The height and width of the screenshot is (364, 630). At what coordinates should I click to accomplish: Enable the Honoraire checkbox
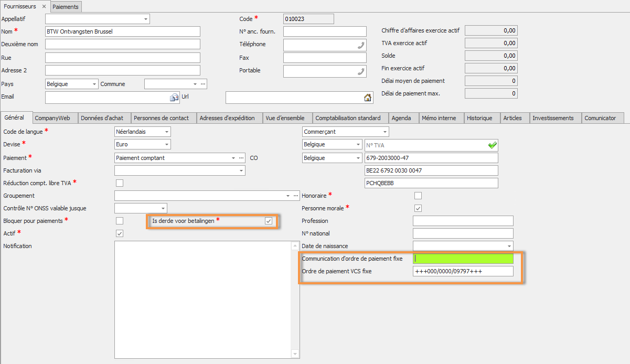pyautogui.click(x=418, y=196)
